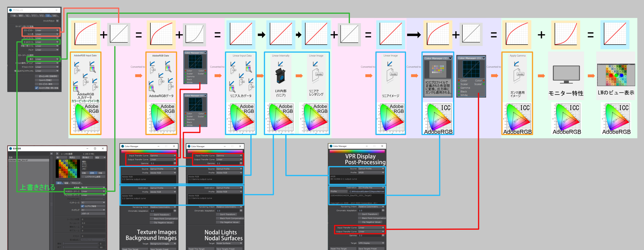Select the 編集 tab in image editor
The height and width of the screenshot is (250, 644).
66,183
